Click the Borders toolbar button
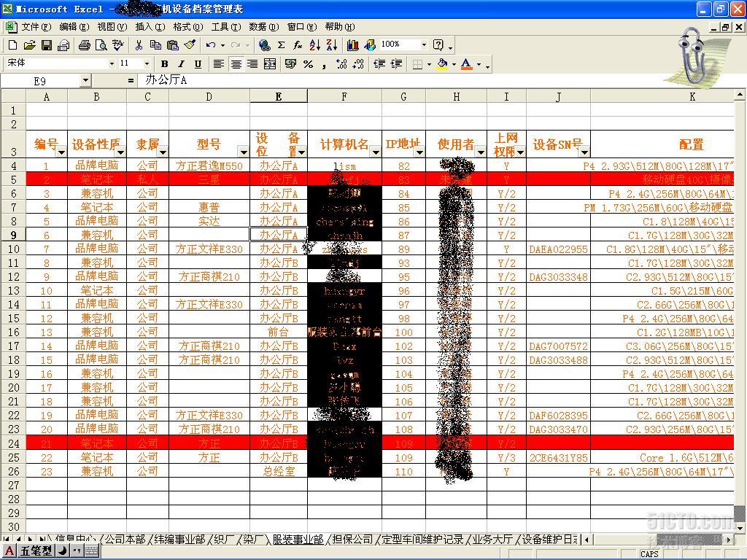Screen dimensions: 747x560 tap(417, 64)
